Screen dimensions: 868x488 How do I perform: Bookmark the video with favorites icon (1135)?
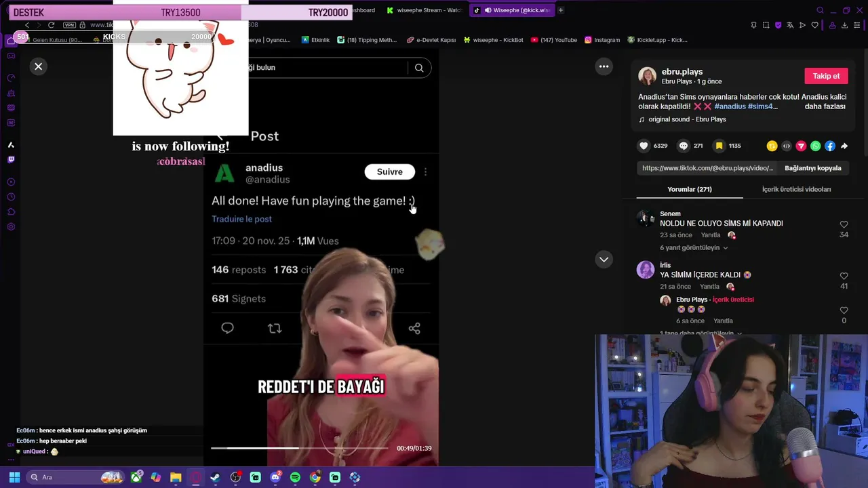pyautogui.click(x=719, y=146)
